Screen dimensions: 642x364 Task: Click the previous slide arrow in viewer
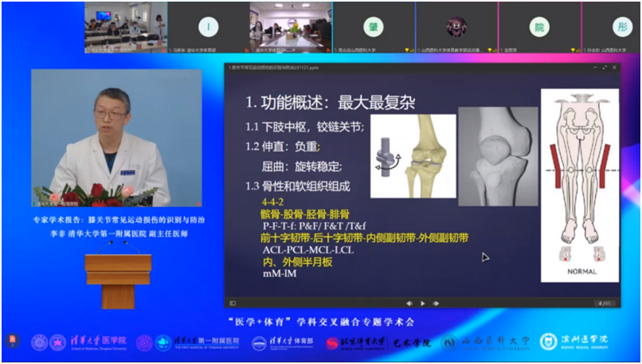pyautogui.click(x=409, y=303)
